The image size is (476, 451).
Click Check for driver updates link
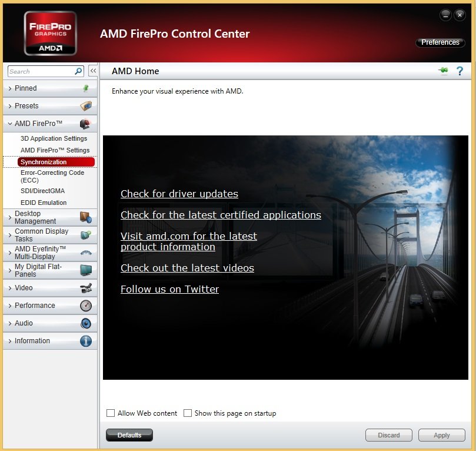pos(179,194)
